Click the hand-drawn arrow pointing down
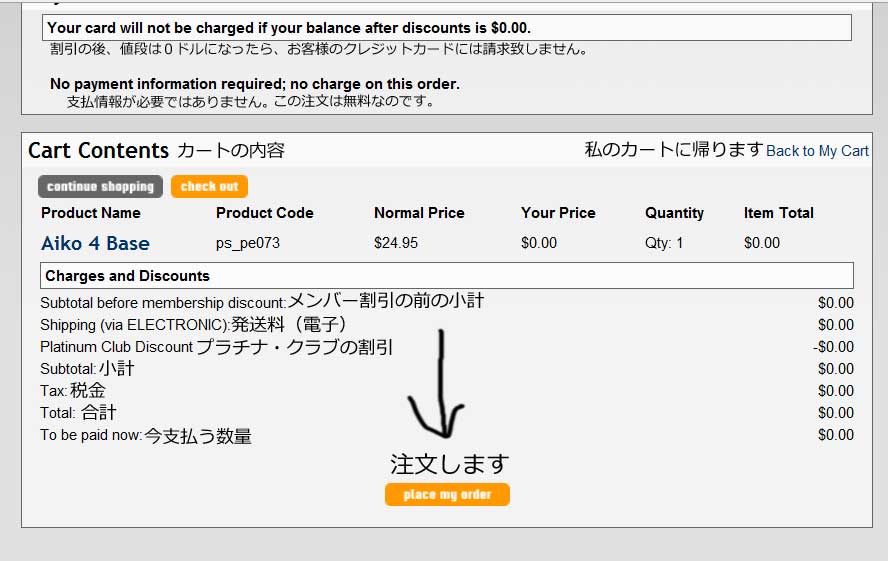Viewport: 888px width, 561px height. [439, 384]
